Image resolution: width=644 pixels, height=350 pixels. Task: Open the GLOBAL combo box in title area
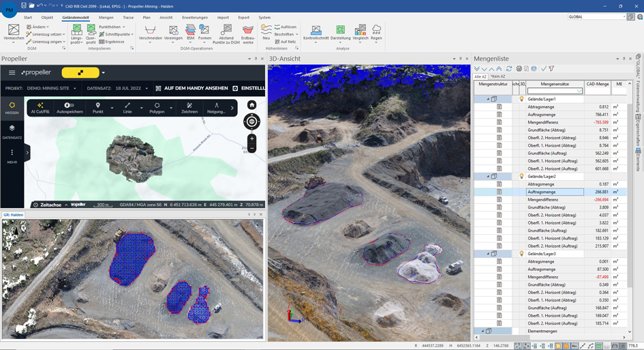pyautogui.click(x=597, y=17)
